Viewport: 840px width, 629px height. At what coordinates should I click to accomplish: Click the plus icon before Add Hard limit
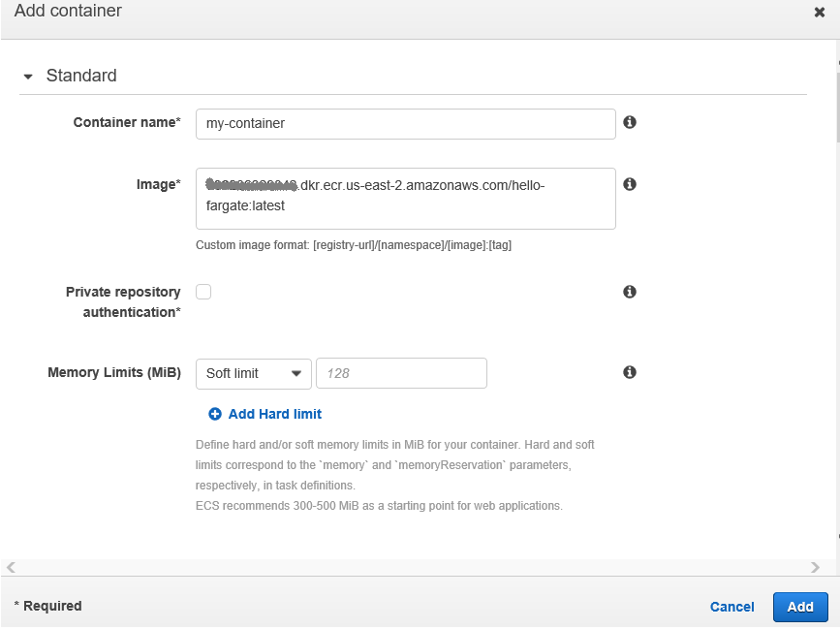215,414
